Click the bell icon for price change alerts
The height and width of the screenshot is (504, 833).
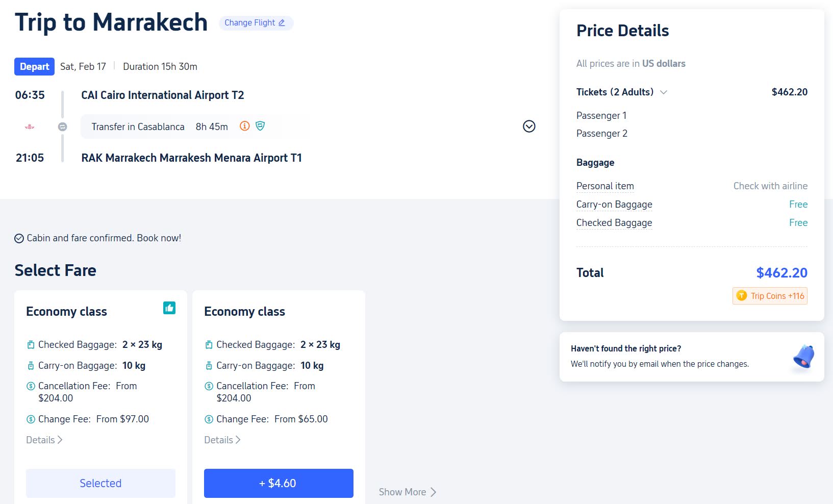point(803,356)
